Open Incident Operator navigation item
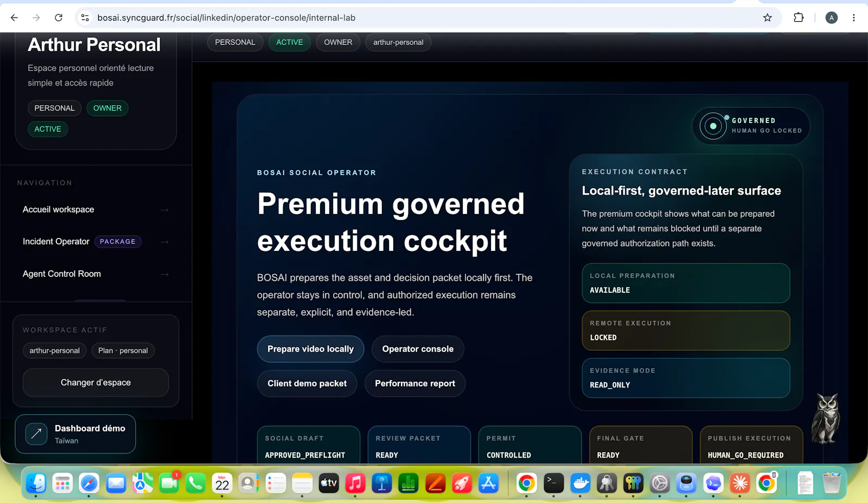 pos(95,242)
